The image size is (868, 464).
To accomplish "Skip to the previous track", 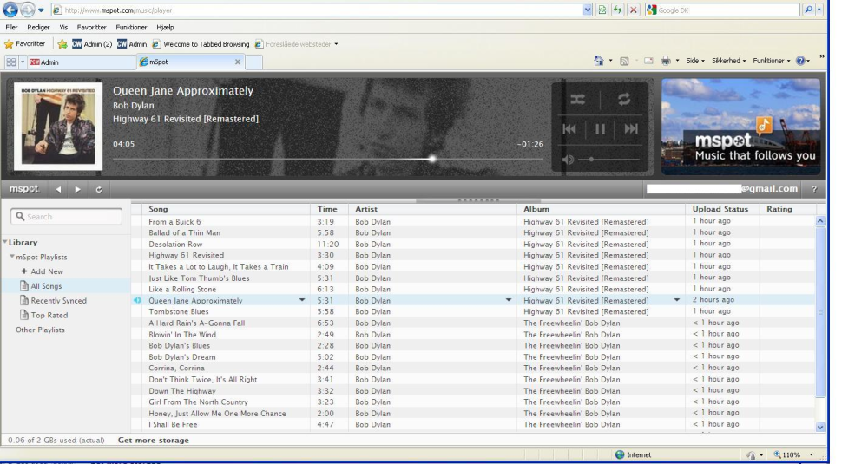I will tap(569, 130).
